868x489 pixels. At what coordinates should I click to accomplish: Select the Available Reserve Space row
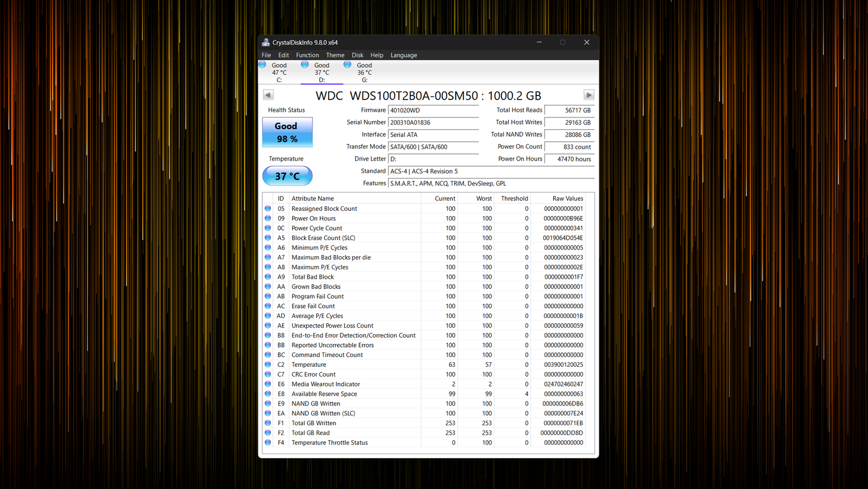[x=428, y=394]
